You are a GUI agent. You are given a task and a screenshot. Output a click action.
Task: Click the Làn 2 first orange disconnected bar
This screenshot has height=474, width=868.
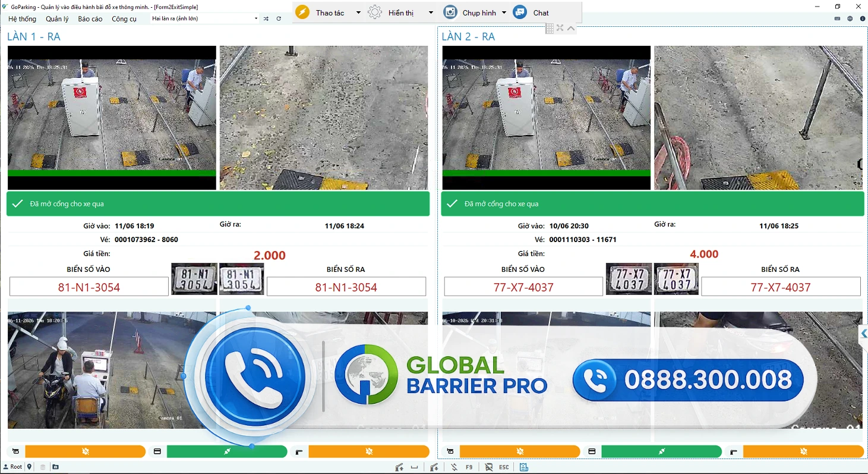point(520,452)
